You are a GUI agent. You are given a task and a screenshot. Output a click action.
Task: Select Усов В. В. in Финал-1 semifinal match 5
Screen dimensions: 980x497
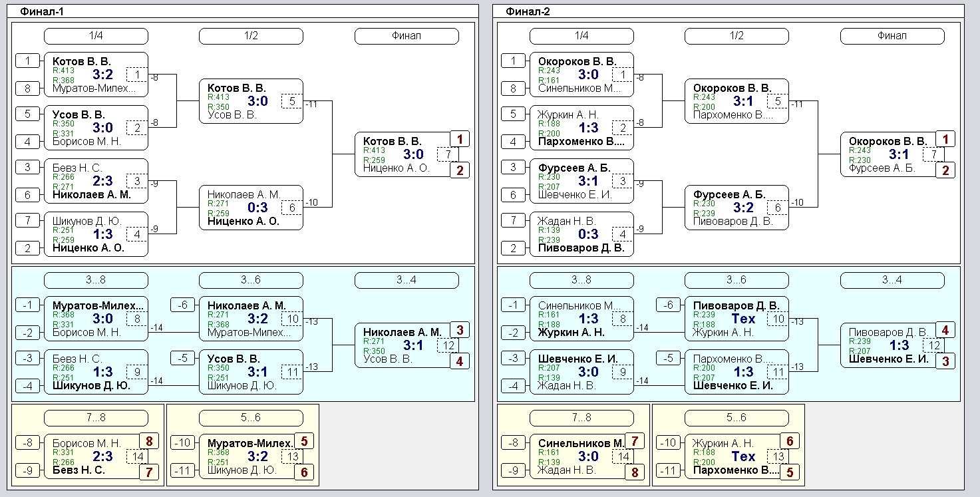[x=232, y=115]
